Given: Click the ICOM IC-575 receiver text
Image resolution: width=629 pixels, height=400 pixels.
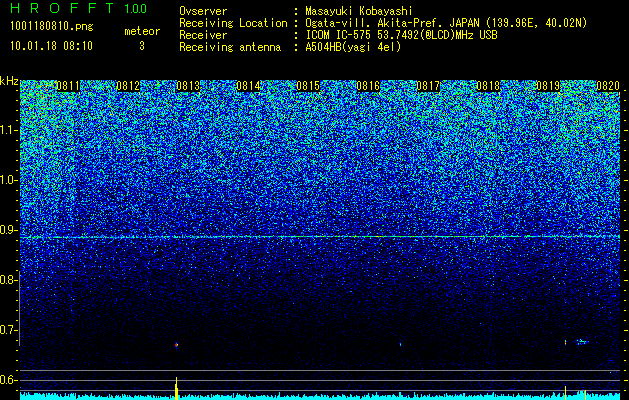Looking at the screenshot, I should coord(401,35).
